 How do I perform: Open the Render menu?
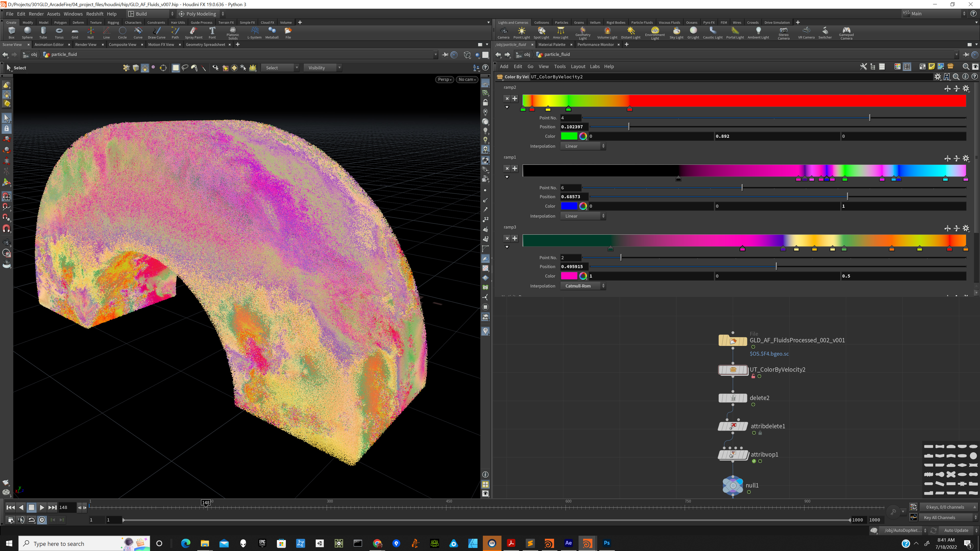[x=36, y=14]
